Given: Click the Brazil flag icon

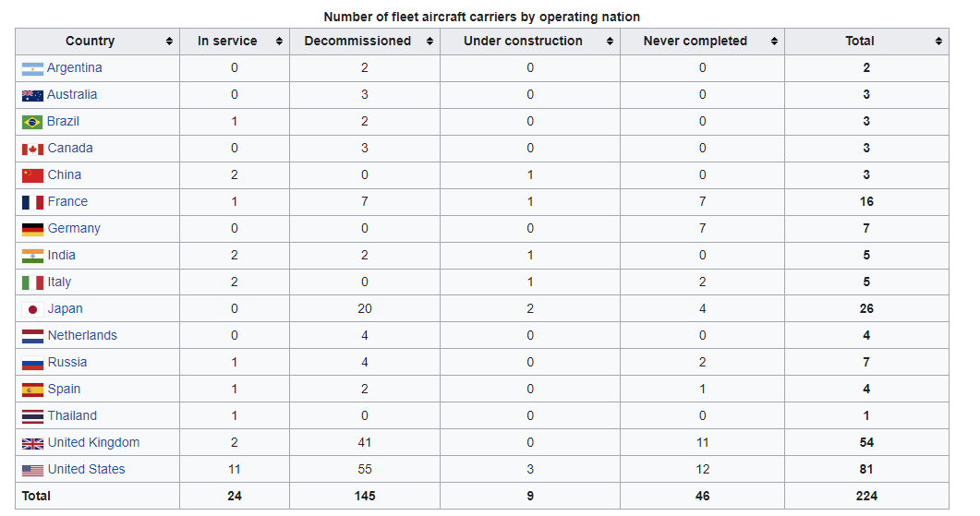Looking at the screenshot, I should click(32, 122).
